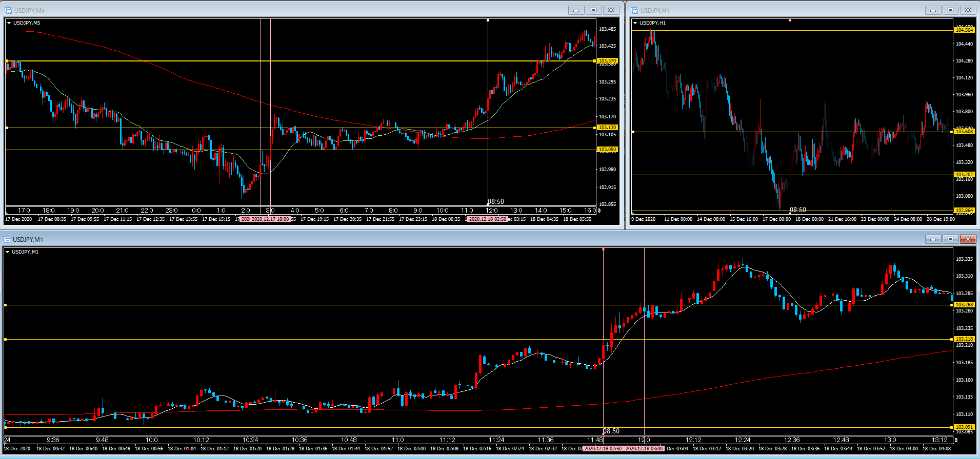Click the 104.564 price label in H1 chart
This screenshot has height=459, width=980.
coord(964,30)
